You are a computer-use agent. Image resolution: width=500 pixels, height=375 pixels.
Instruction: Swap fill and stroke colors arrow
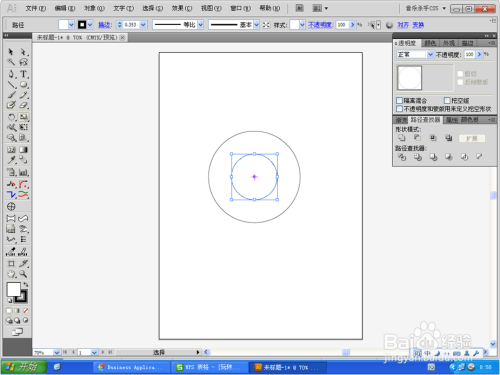pyautogui.click(x=26, y=284)
